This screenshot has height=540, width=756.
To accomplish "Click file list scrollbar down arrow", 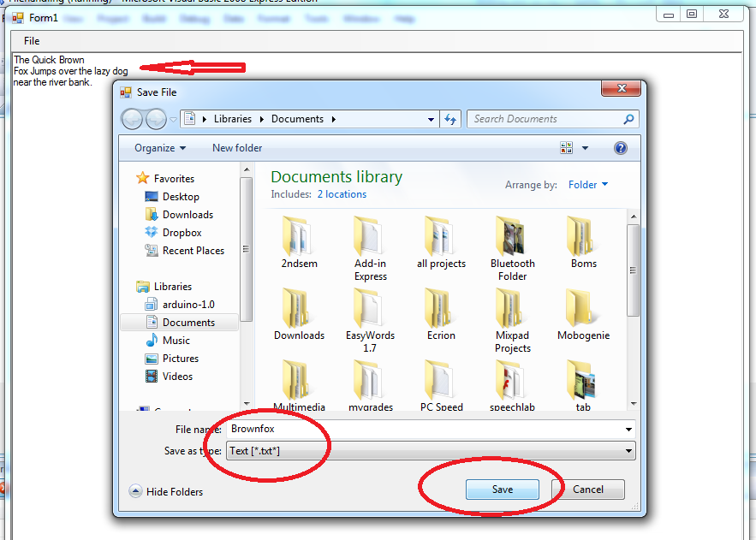I will [633, 404].
